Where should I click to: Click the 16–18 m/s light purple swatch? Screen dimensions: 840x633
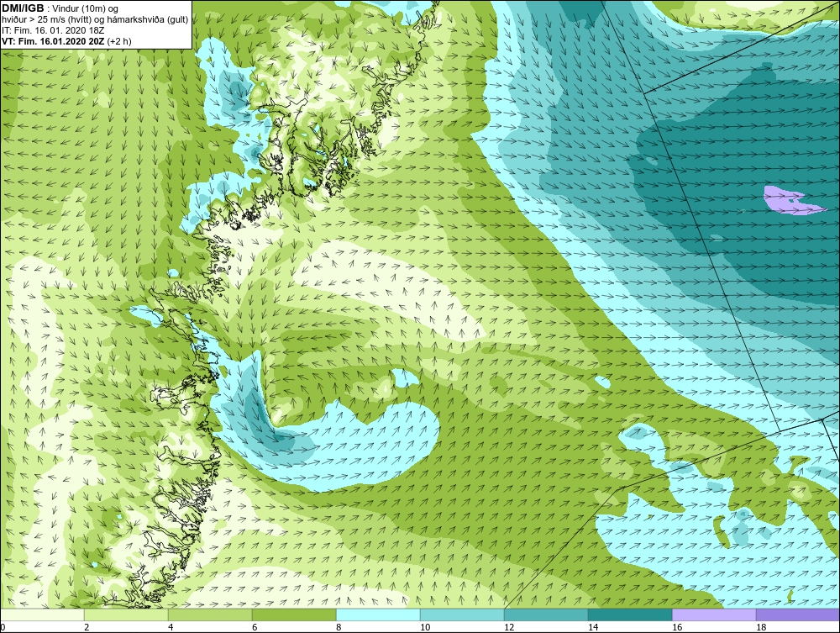[x=714, y=615]
